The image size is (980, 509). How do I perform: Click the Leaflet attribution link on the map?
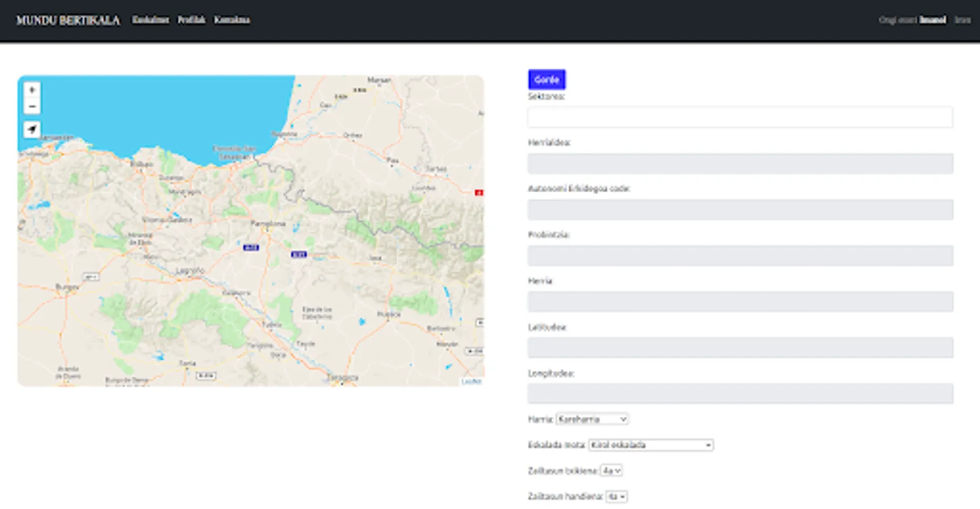[x=471, y=381]
